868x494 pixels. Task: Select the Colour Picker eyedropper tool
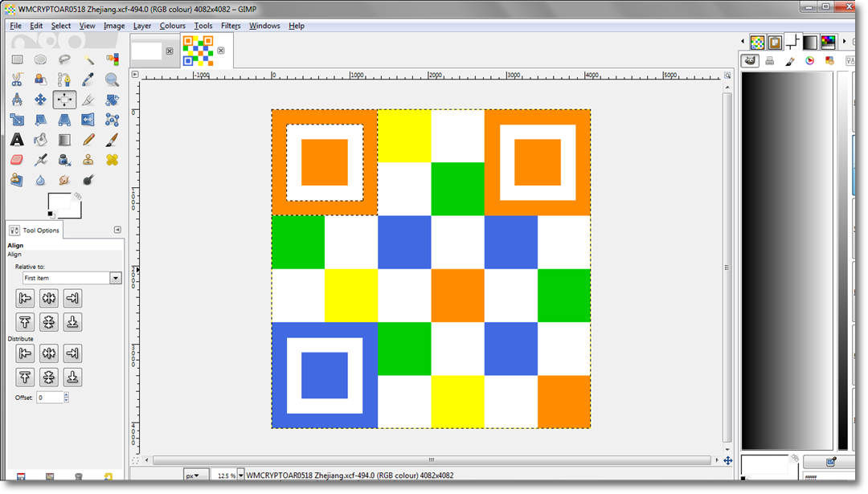(x=88, y=80)
